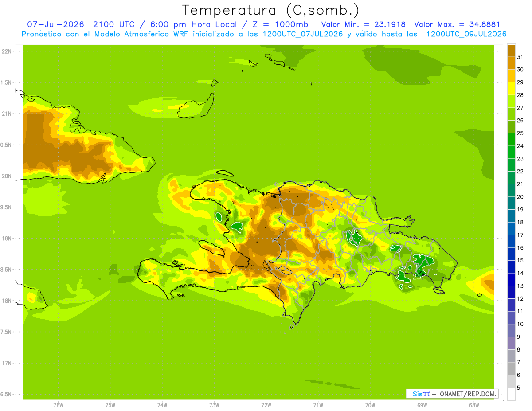Click 'Valor Min. = 23.1918' text

tap(363, 24)
